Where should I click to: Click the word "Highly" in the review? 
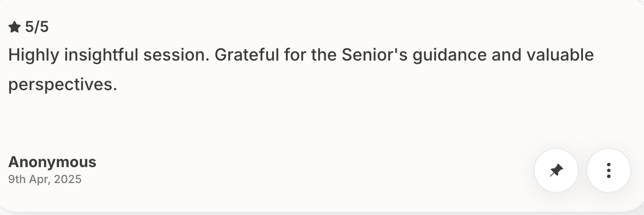(33, 55)
